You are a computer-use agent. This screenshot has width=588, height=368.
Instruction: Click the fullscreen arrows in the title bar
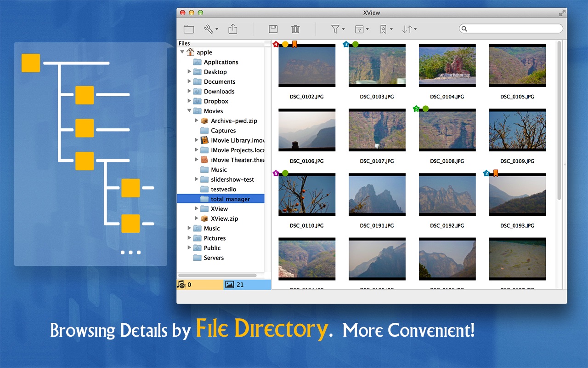point(562,13)
